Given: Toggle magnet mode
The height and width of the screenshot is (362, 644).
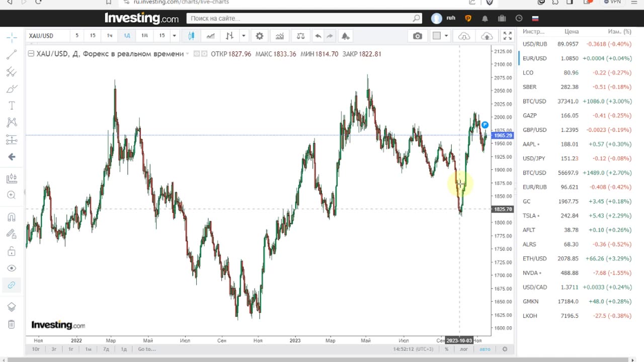Looking at the screenshot, I should tap(12, 217).
